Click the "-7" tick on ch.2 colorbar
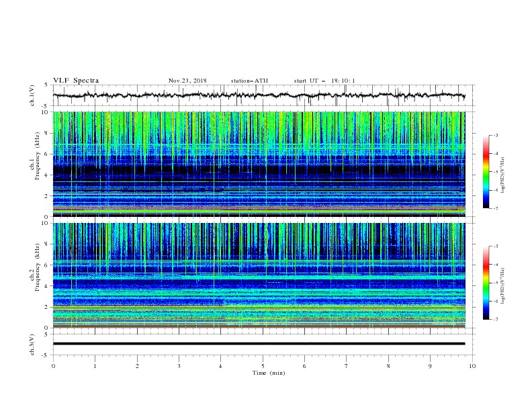This screenshot has width=532, height=411. pyautogui.click(x=495, y=320)
